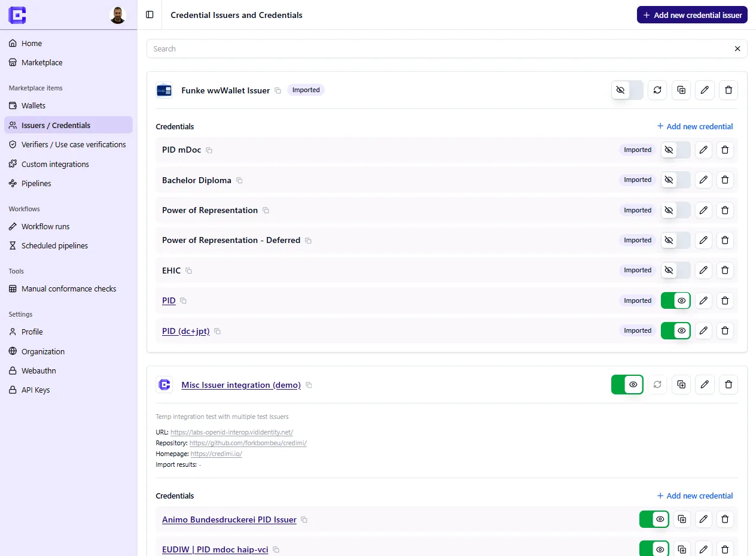
Task: Show the PID mDoc credential
Action: [x=676, y=150]
